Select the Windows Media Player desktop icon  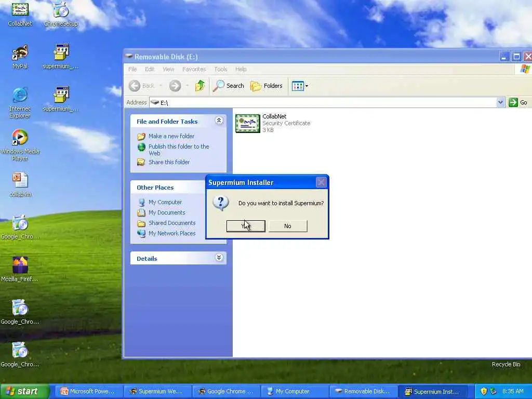coord(20,145)
